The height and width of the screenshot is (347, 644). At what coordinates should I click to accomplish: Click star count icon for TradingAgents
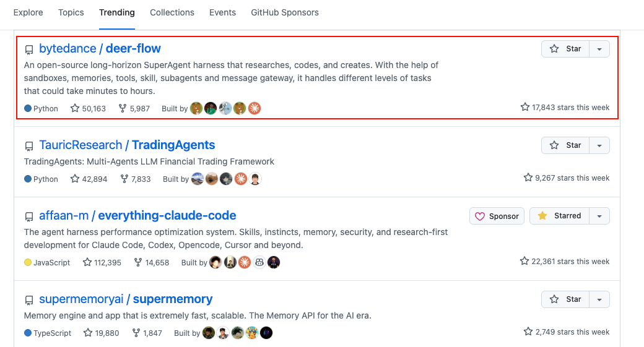tap(75, 179)
